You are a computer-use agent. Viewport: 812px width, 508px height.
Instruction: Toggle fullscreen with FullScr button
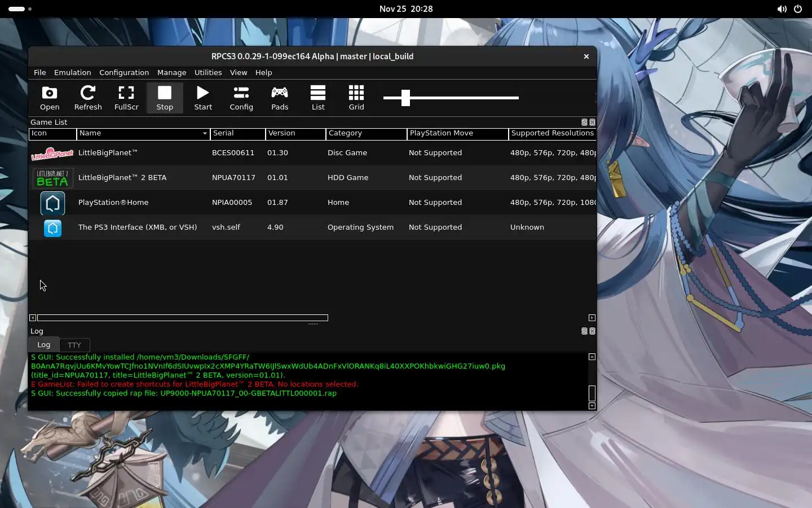click(126, 98)
